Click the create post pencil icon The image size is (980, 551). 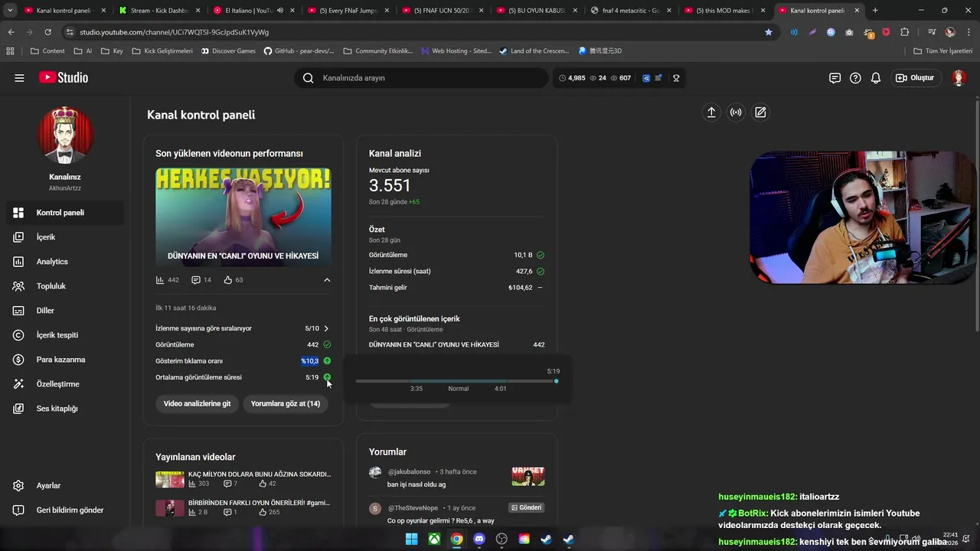(x=760, y=112)
